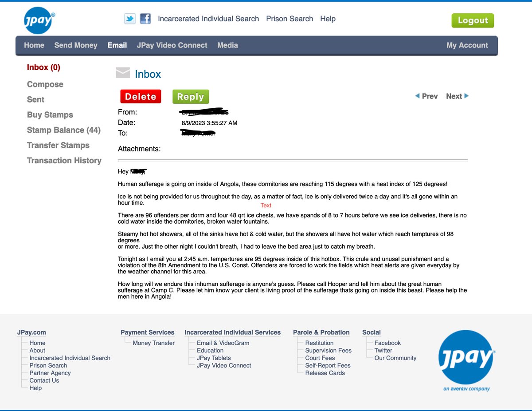Screen dimensions: 532x411
Task: Open footer Money Transfer link
Action: [x=154, y=343]
